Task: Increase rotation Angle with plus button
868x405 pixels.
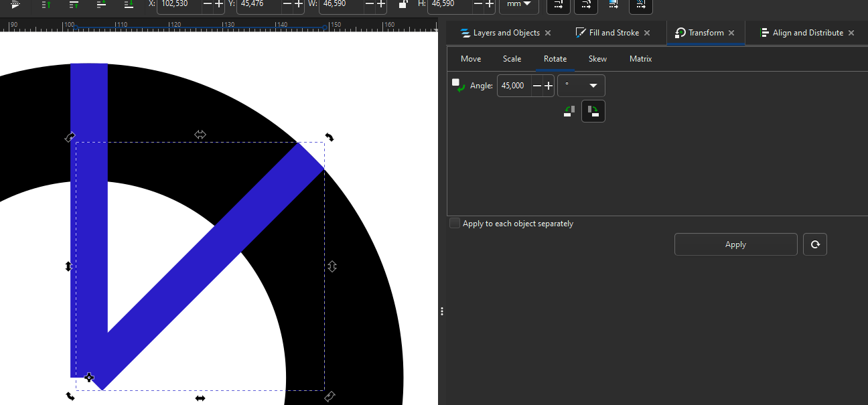Action: (x=549, y=86)
